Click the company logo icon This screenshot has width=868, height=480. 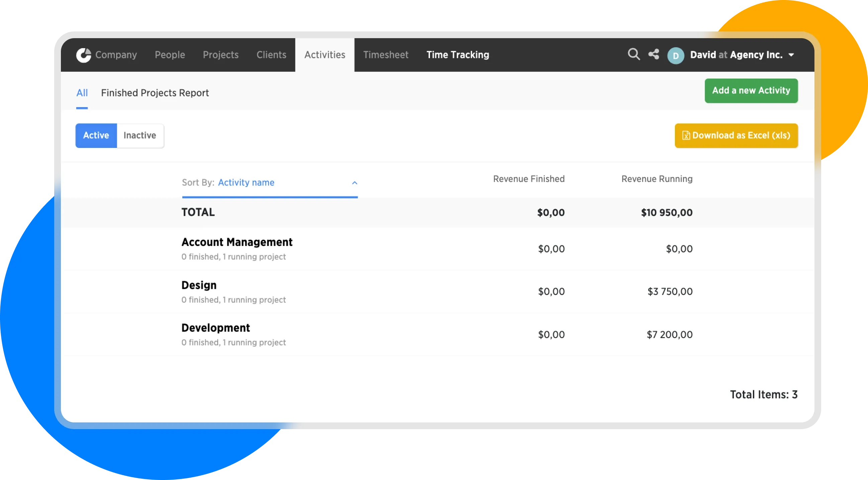click(84, 55)
